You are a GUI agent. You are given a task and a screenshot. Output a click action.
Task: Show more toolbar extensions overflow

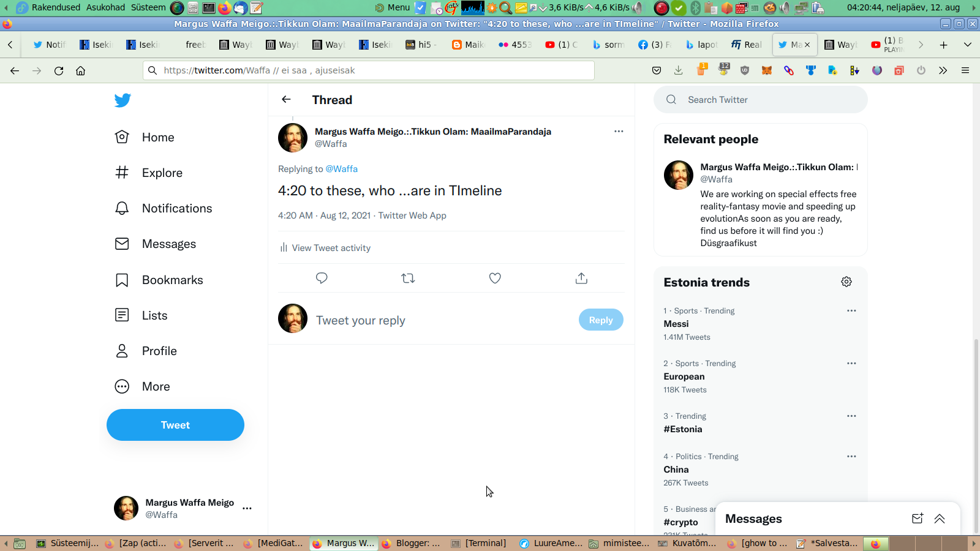(x=943, y=70)
